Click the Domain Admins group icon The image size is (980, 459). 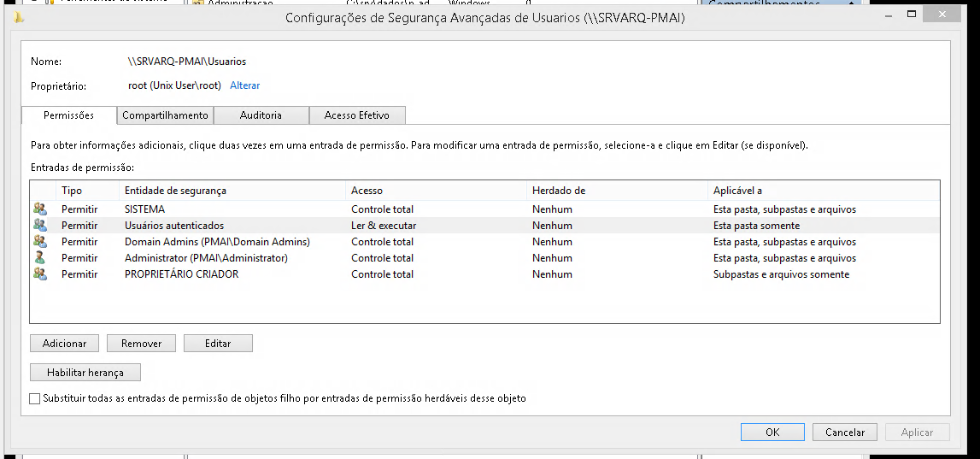[40, 242]
